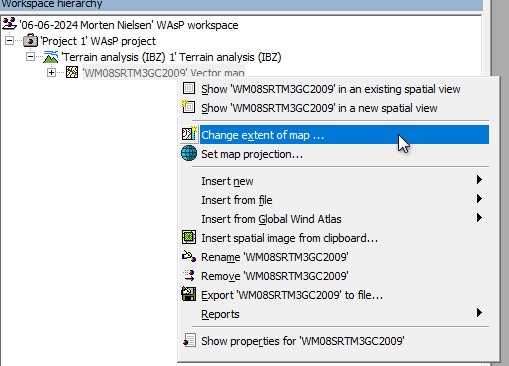Choose the Reports menu entry
509x366 pixels.
[x=335, y=314]
